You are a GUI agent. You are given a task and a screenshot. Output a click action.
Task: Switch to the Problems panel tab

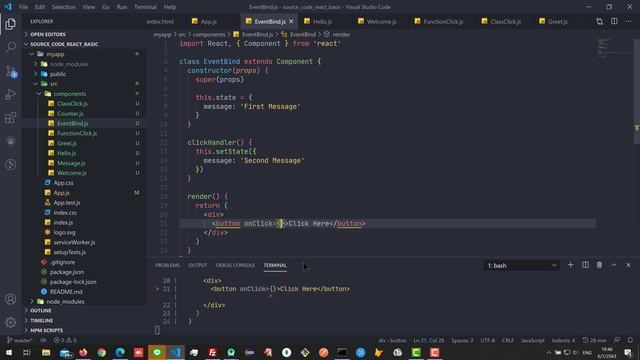[167, 265]
